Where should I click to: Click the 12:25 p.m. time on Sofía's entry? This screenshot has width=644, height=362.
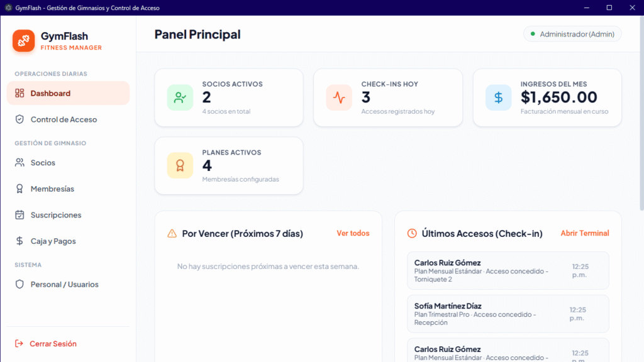577,314
